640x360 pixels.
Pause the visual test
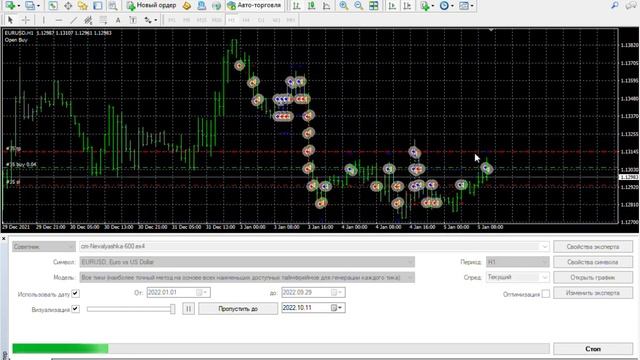tap(189, 309)
